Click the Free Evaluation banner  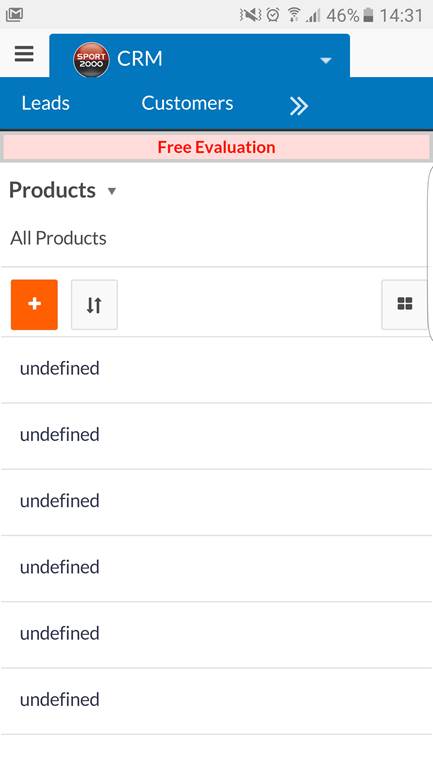click(216, 147)
